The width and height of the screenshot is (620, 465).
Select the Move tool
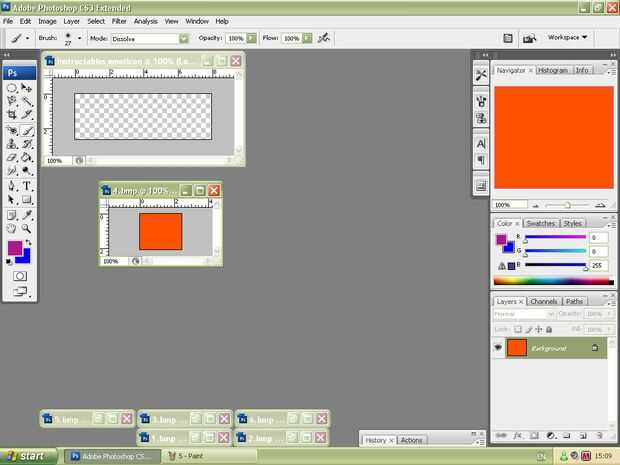(26, 88)
